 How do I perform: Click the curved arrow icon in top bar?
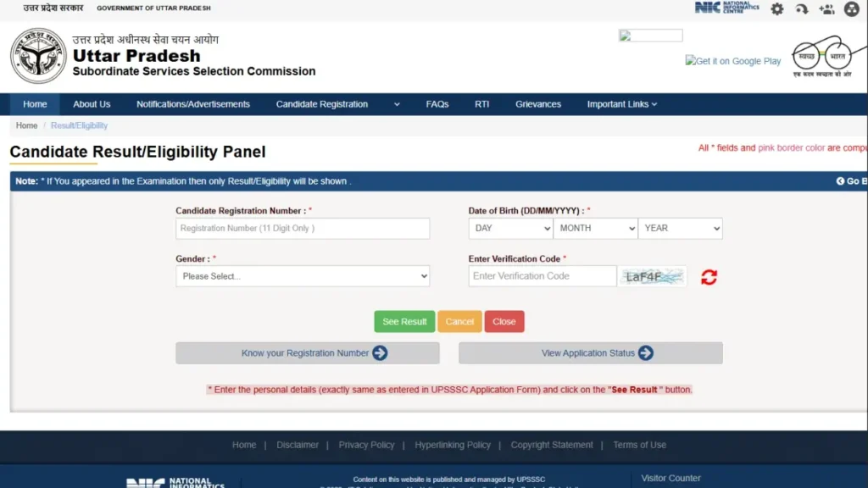[x=802, y=9]
